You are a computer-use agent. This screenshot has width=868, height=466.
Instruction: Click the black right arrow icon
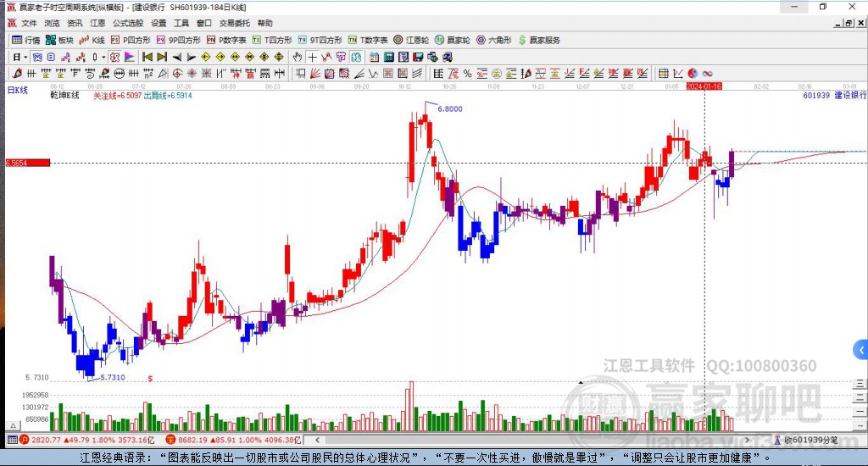(x=191, y=57)
